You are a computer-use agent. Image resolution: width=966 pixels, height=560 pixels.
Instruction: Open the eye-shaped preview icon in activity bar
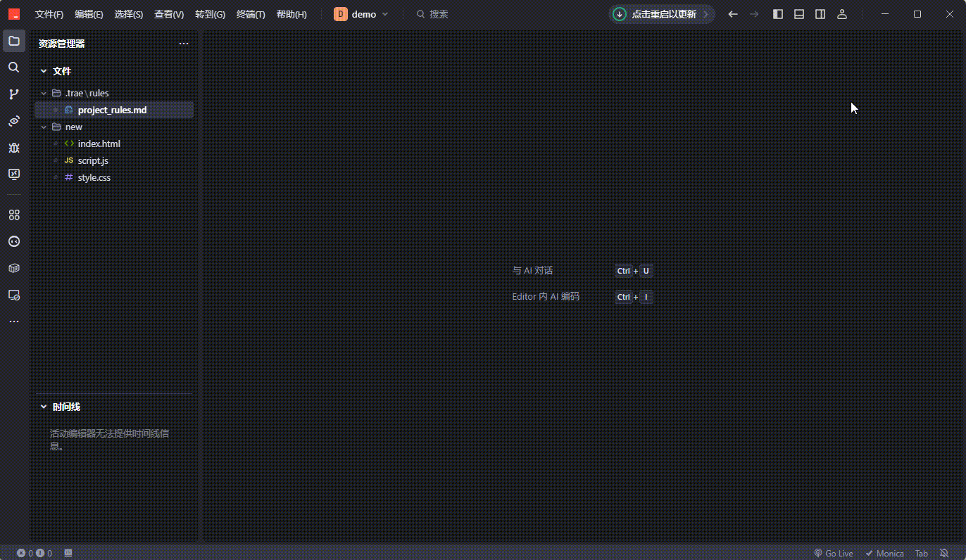pyautogui.click(x=14, y=121)
